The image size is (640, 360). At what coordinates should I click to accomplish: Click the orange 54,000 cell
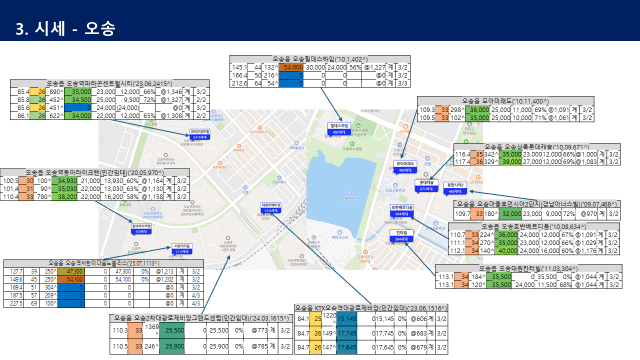click(291, 67)
